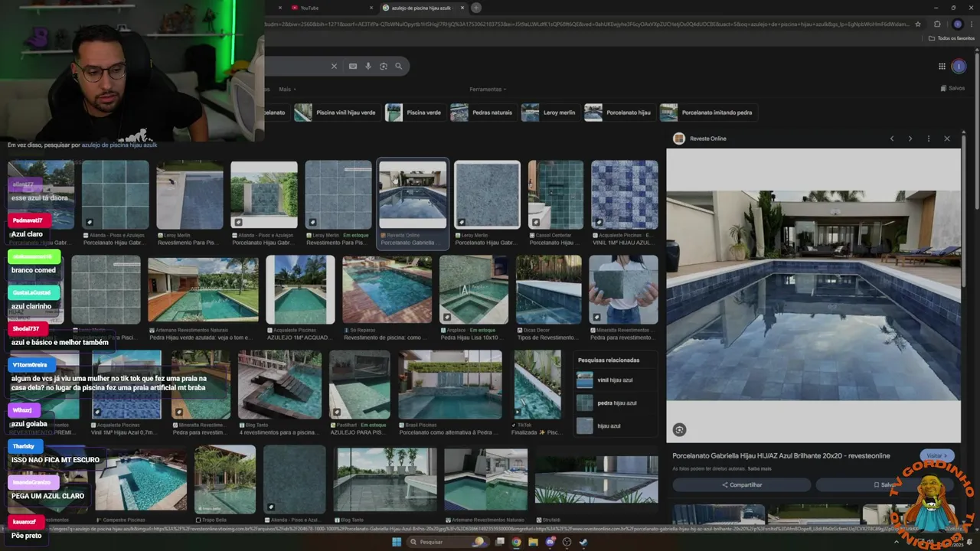
Task: Select related search hijau azul
Action: pos(616,425)
